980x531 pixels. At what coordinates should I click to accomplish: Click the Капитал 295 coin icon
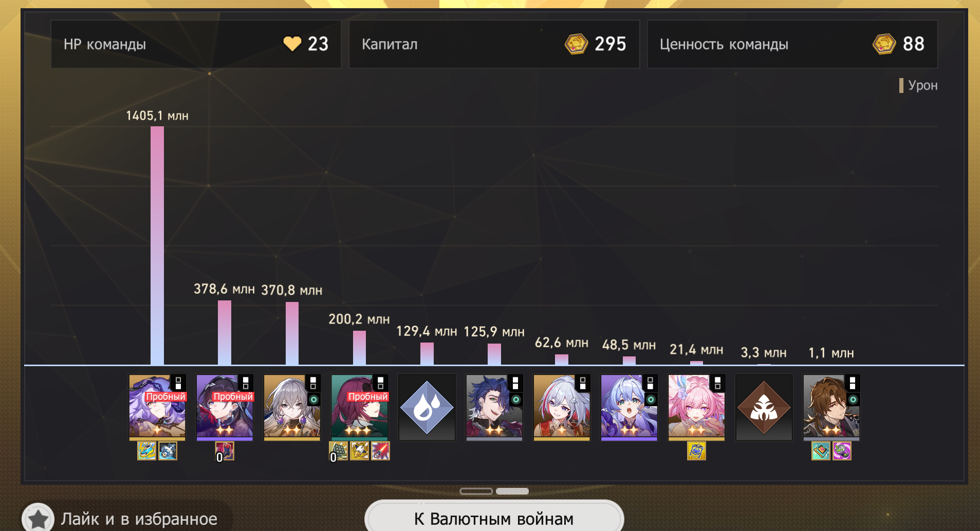click(x=576, y=44)
